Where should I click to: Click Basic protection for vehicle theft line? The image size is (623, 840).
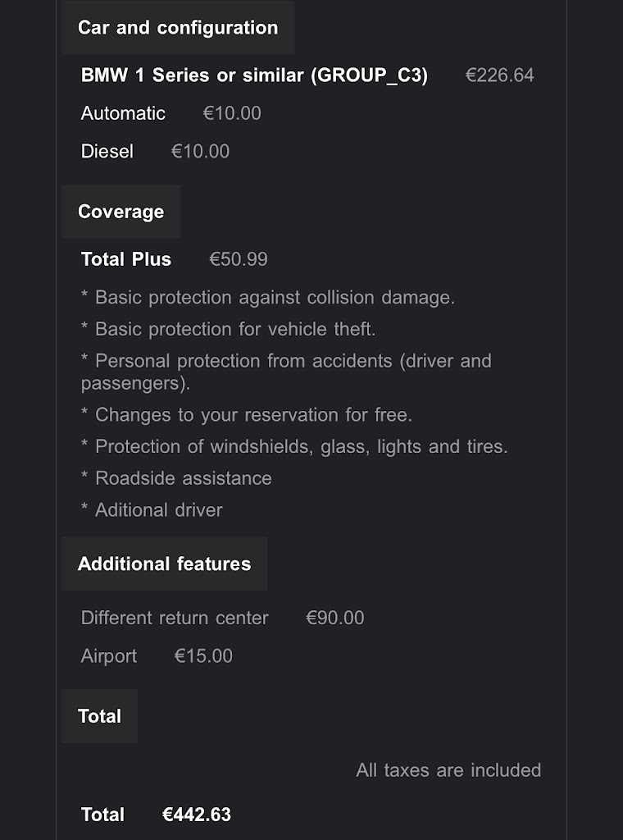tap(229, 329)
